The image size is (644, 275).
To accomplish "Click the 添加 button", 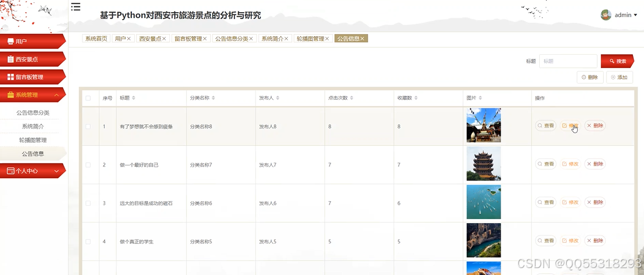I will pos(619,77).
